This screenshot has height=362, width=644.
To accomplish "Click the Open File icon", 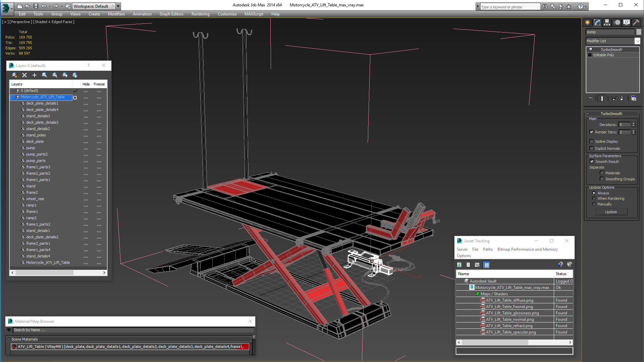I will tap(28, 6).
